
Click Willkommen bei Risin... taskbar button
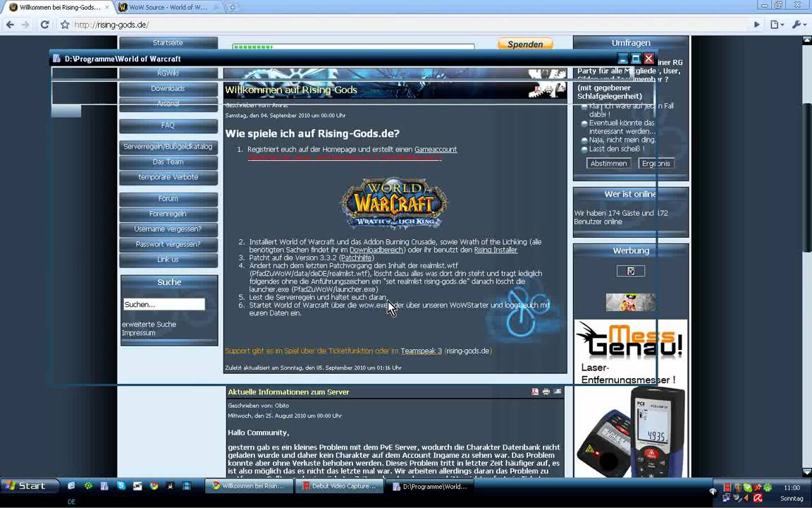[x=249, y=485]
